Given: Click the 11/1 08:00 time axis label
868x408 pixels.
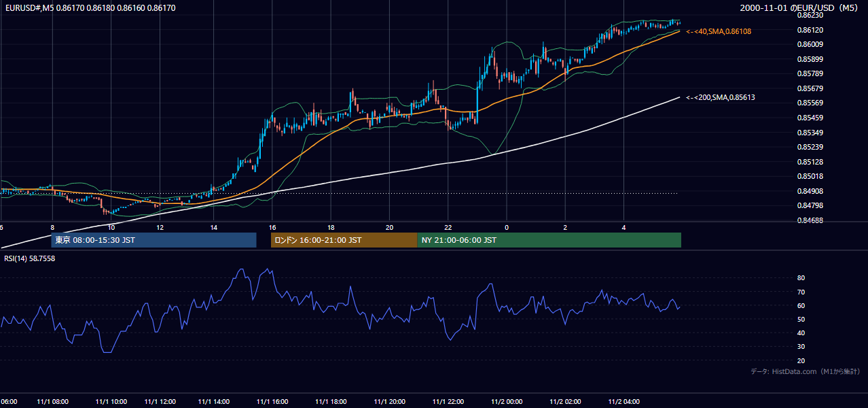Looking at the screenshot, I should 52,401.
